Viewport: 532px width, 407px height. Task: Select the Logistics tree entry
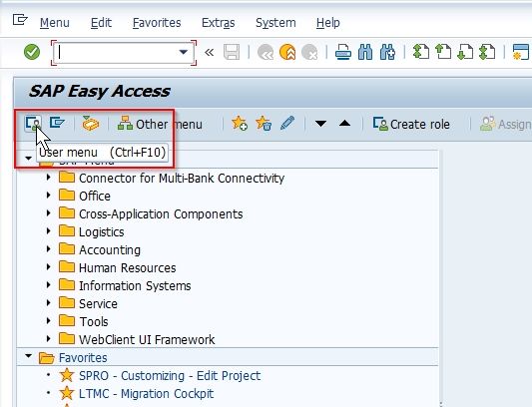click(x=102, y=232)
